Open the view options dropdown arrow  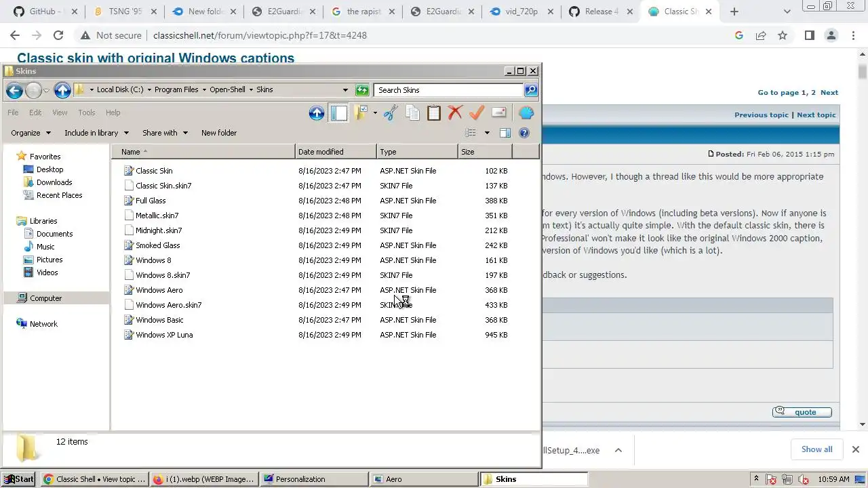[487, 133]
